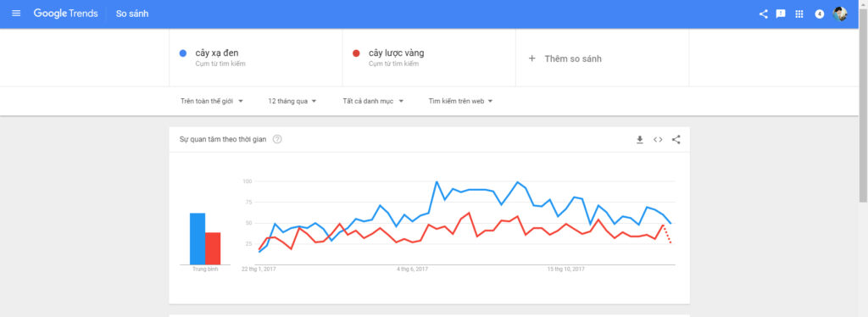Expand the 'Tất cả danh mục' category dropdown

coord(373,101)
